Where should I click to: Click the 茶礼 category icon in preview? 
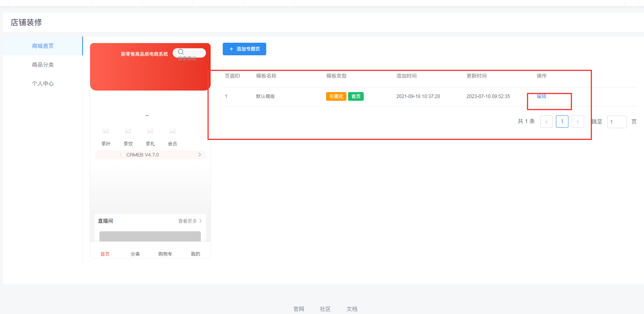150,131
